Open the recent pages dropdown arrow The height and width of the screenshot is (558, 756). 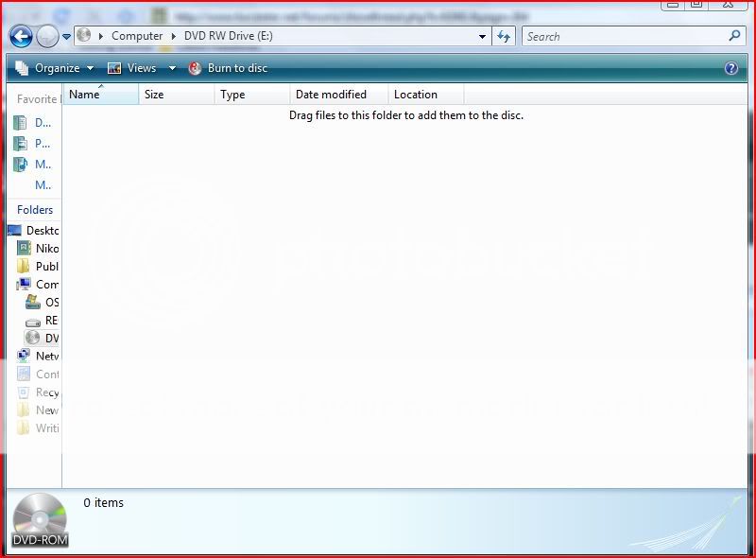click(67, 37)
